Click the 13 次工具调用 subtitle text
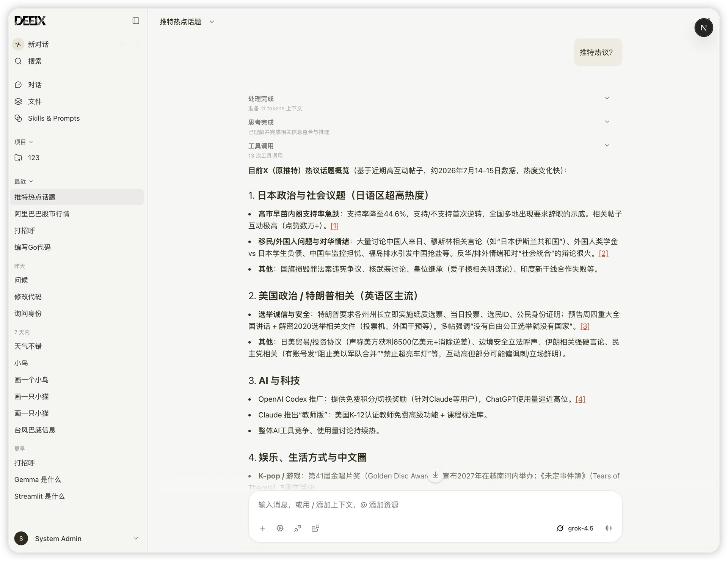Screen dimensions: 728x561 click(265, 156)
